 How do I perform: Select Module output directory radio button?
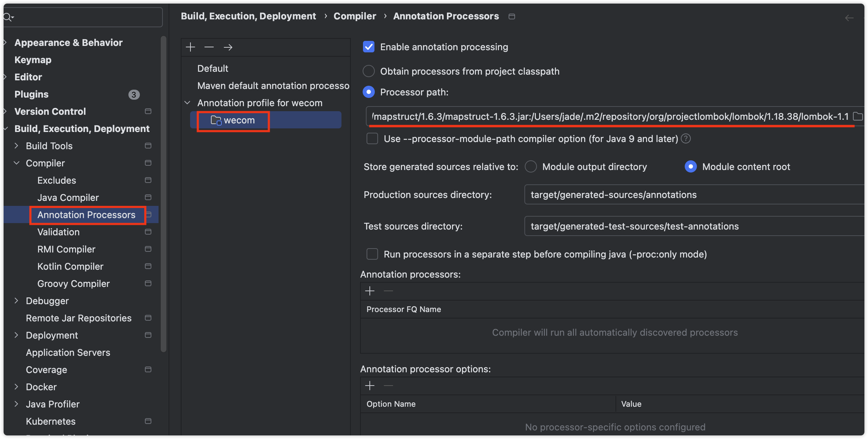(x=531, y=166)
